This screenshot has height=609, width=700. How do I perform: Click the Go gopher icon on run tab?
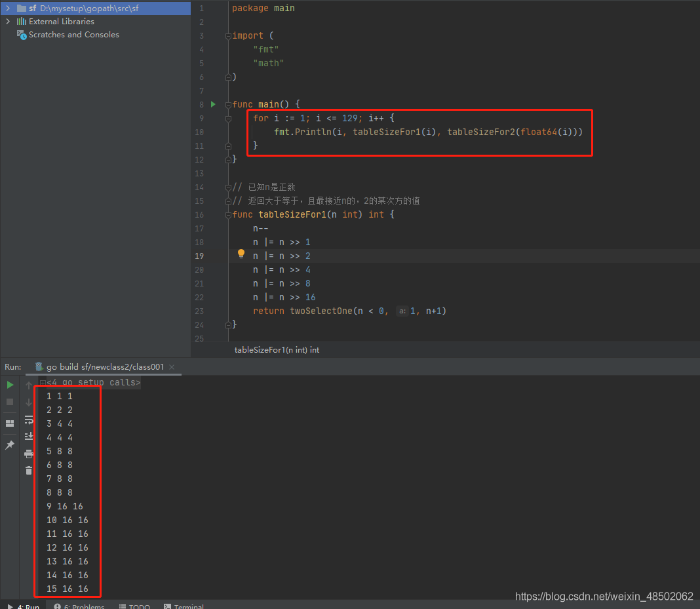pyautogui.click(x=39, y=366)
